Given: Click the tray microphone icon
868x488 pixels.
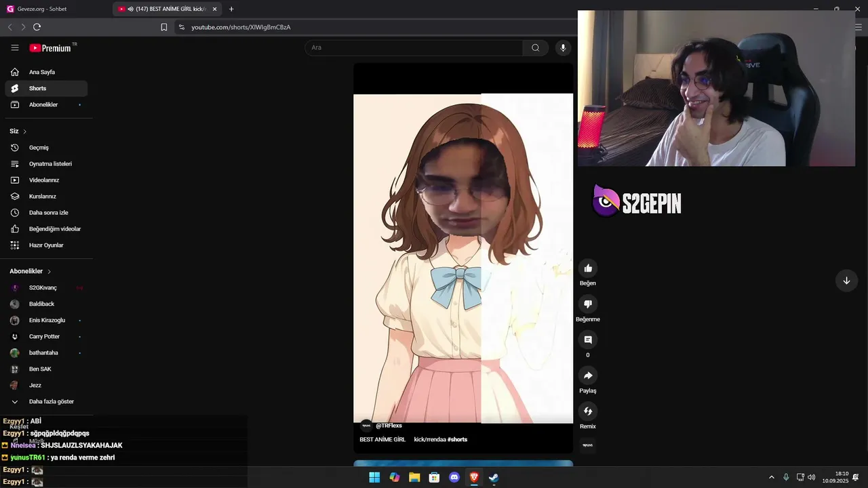Looking at the screenshot, I should pos(786,477).
